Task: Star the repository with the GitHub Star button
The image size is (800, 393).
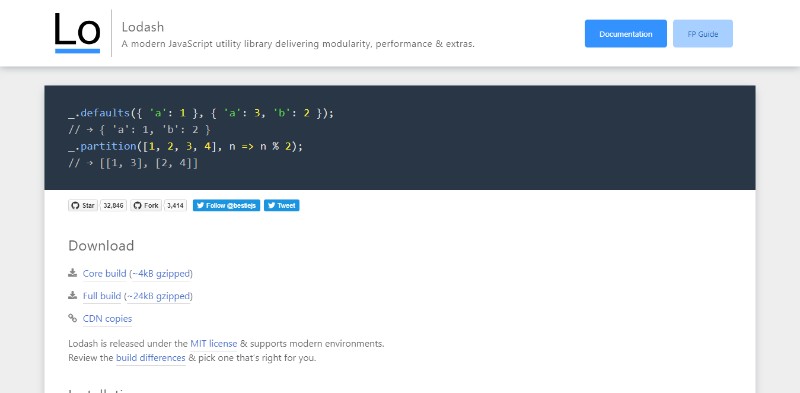Action: [x=83, y=206]
